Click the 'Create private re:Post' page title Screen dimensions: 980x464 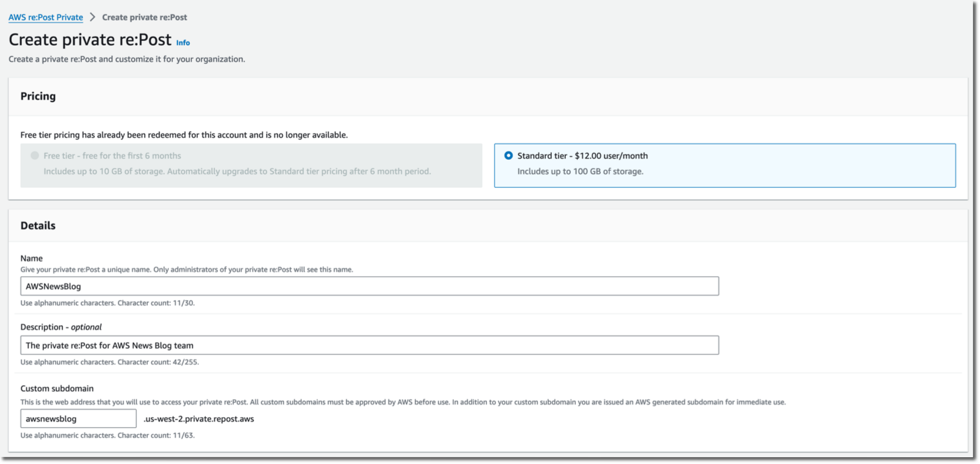coord(90,40)
